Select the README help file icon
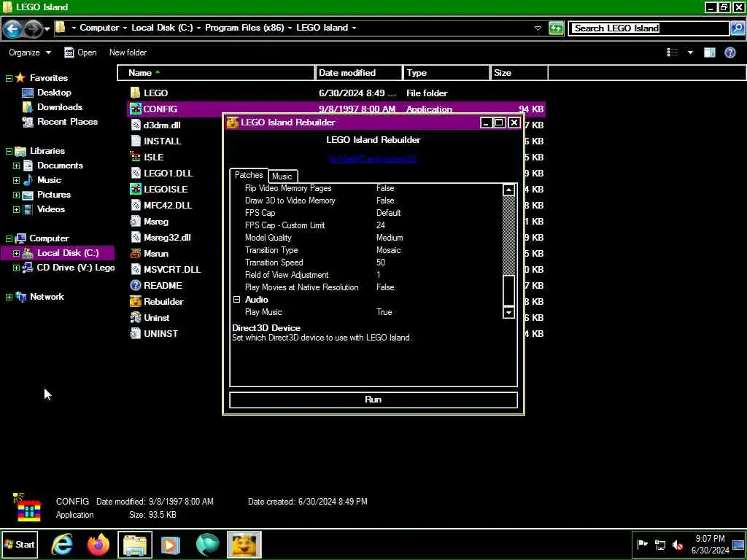Screen dimensions: 747x560 point(135,286)
